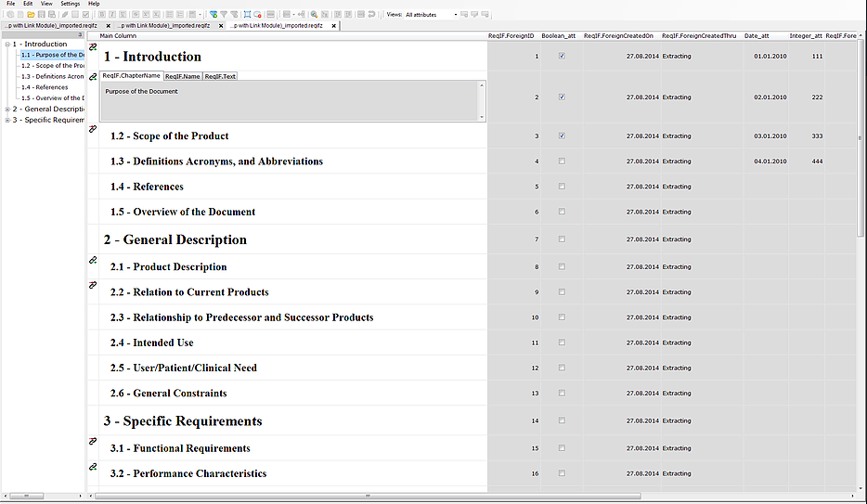This screenshot has width=867, height=504.
Task: Click the ReqIF.ForeignID column header
Action: click(511, 35)
